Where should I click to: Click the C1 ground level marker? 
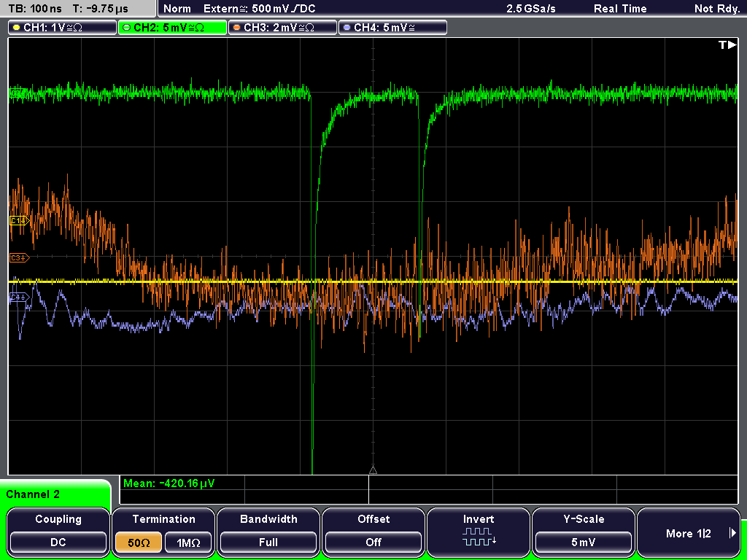coord(19,221)
